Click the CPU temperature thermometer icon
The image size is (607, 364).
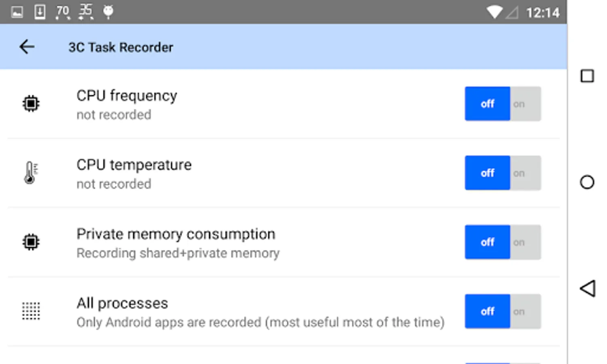pyautogui.click(x=31, y=173)
